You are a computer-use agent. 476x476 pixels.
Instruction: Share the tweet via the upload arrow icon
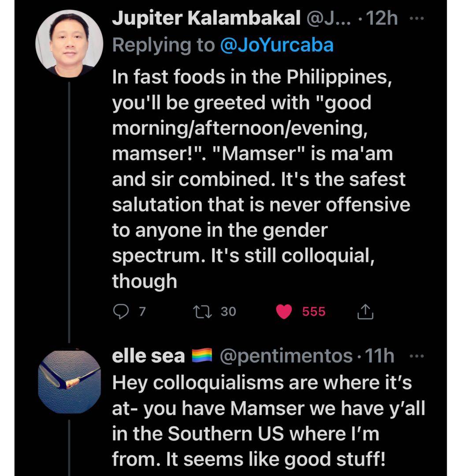click(x=365, y=312)
